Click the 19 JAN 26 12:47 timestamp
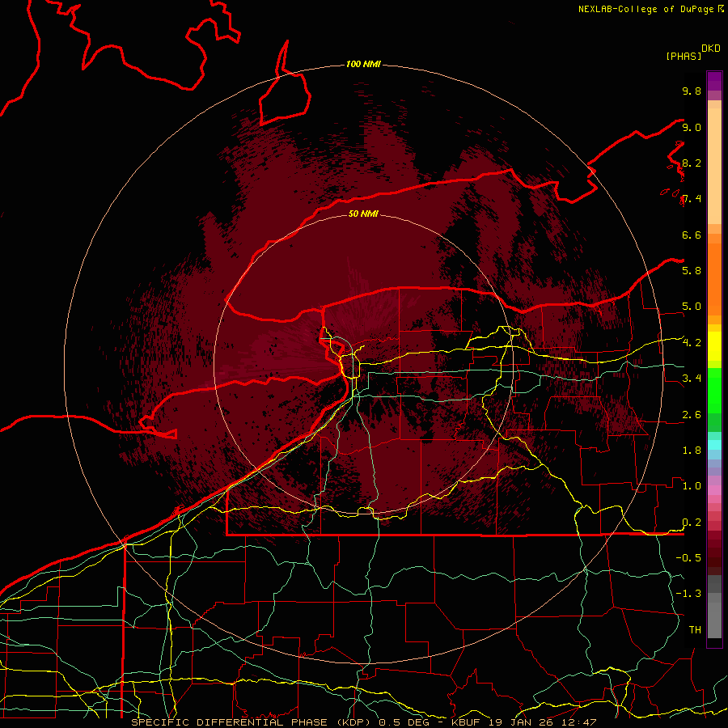 coord(542,722)
